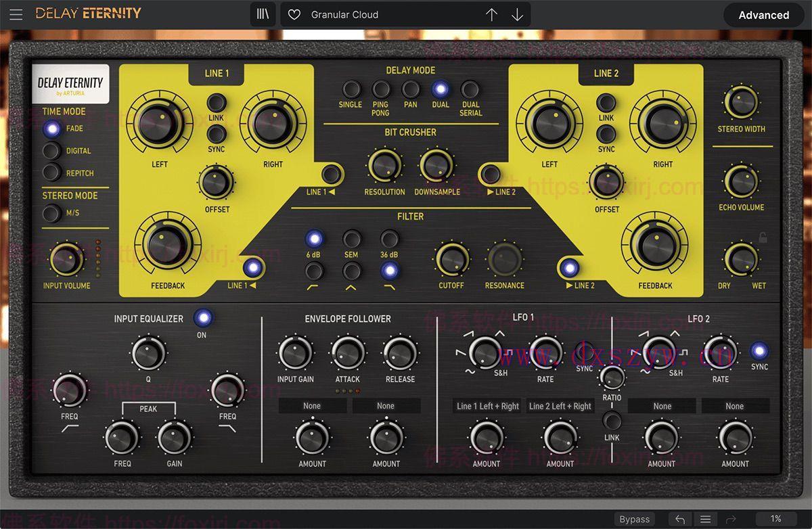Click the Input Volume knob
The width and height of the screenshot is (812, 529).
pyautogui.click(x=66, y=260)
